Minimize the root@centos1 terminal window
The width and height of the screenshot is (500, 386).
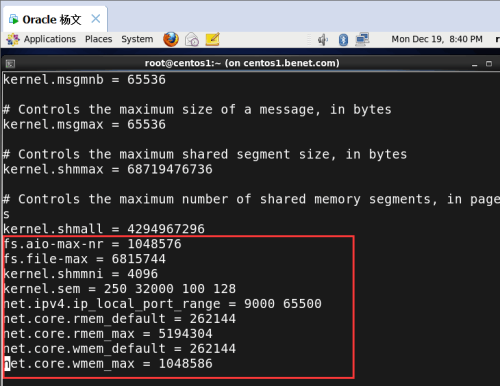[x=475, y=64]
